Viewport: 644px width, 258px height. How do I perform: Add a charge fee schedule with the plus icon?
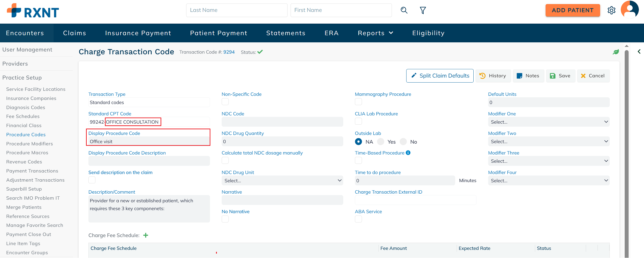click(146, 235)
